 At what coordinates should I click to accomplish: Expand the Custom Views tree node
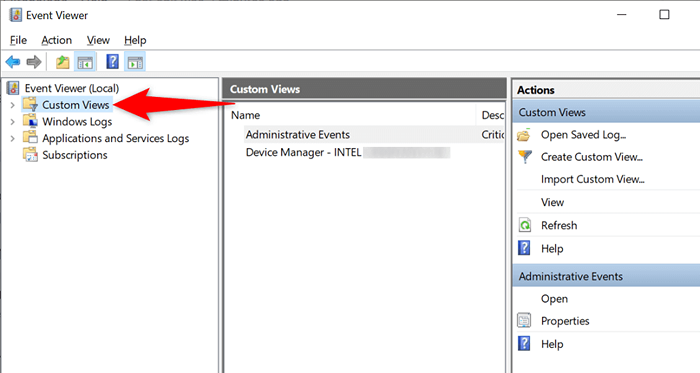(x=12, y=105)
